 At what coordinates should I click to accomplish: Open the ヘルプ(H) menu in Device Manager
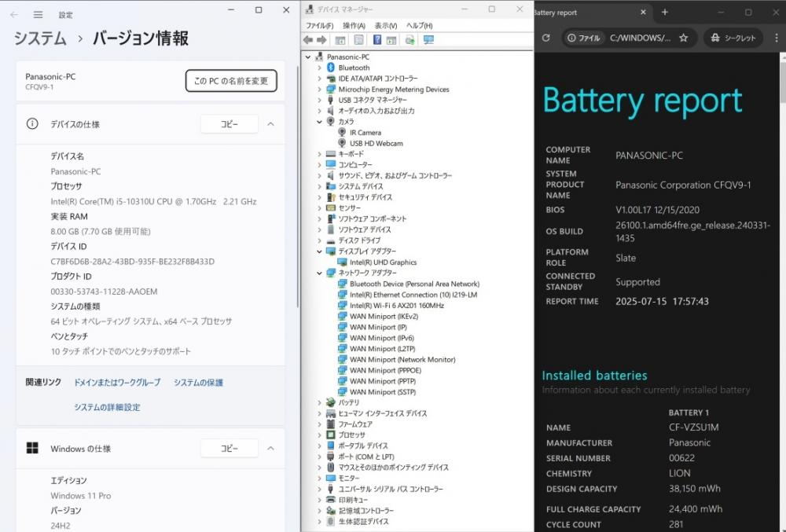[420, 26]
